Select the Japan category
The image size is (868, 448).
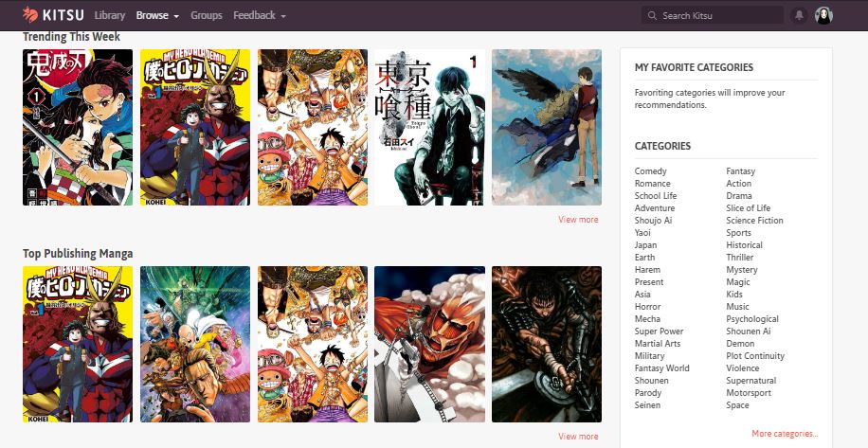645,245
